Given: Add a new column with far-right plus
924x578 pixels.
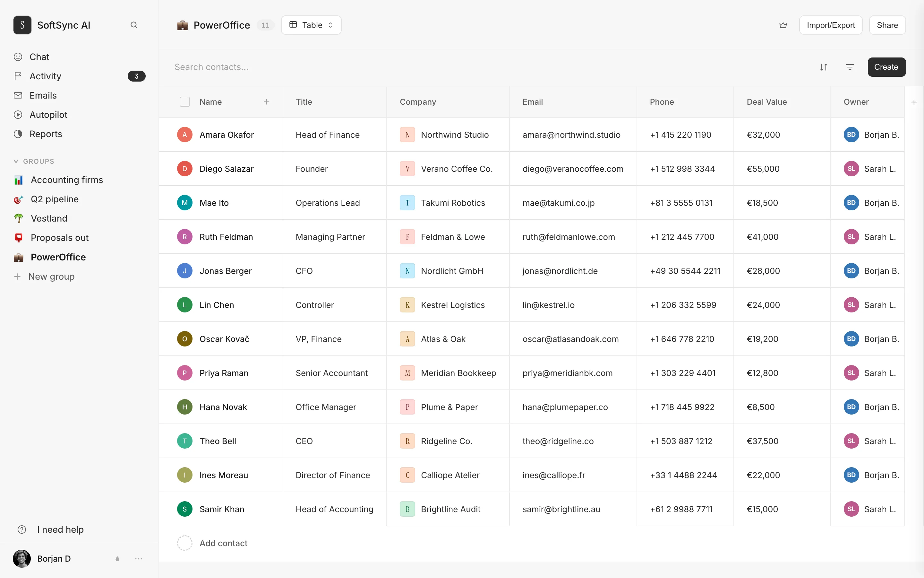Looking at the screenshot, I should 914,102.
